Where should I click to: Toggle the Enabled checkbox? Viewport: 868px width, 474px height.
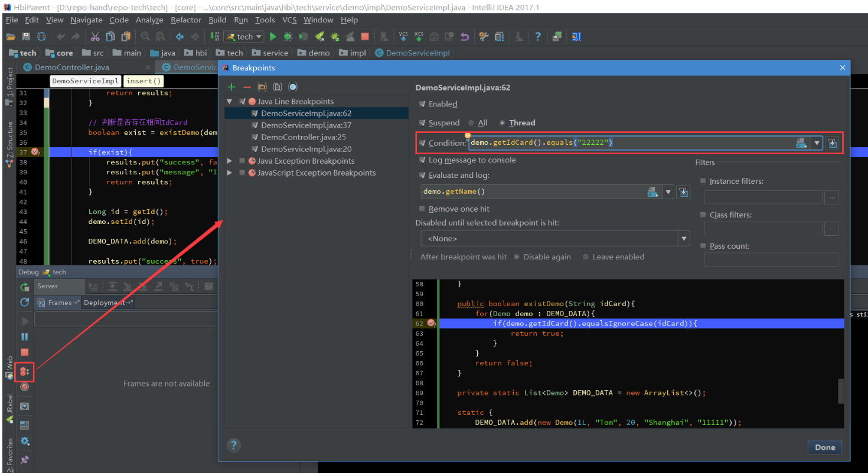[422, 104]
